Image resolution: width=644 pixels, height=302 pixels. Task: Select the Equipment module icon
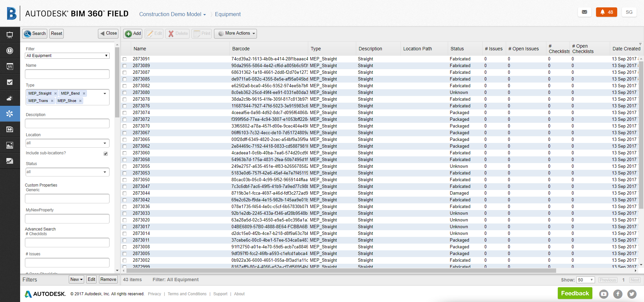coord(10,113)
